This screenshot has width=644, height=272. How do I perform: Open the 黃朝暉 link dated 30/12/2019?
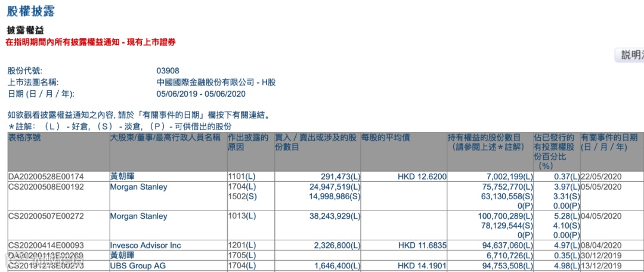pos(123,256)
